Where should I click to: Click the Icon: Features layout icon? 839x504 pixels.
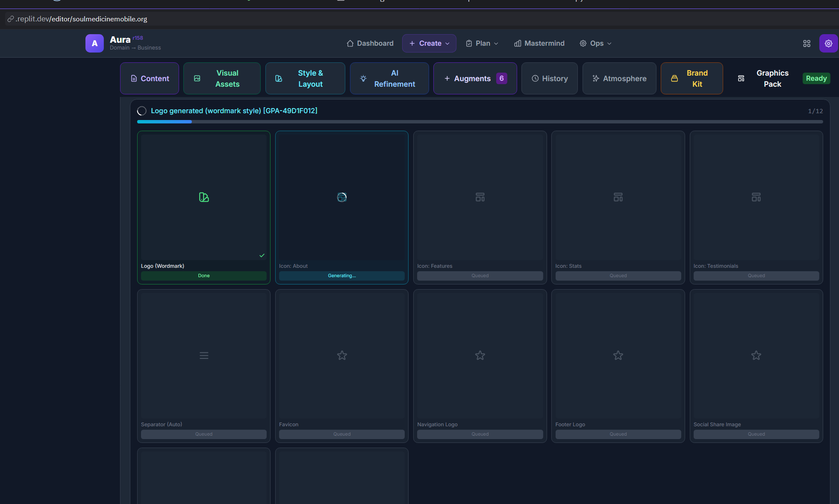[480, 197]
